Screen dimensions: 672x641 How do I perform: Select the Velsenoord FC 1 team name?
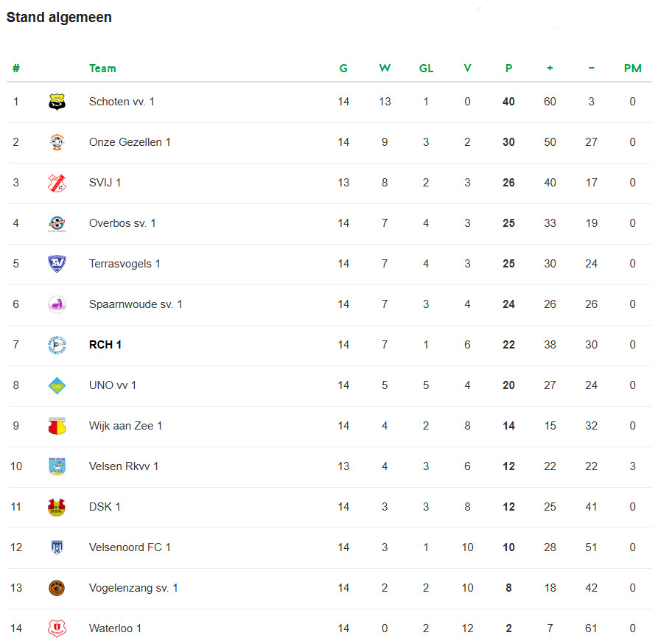130,547
